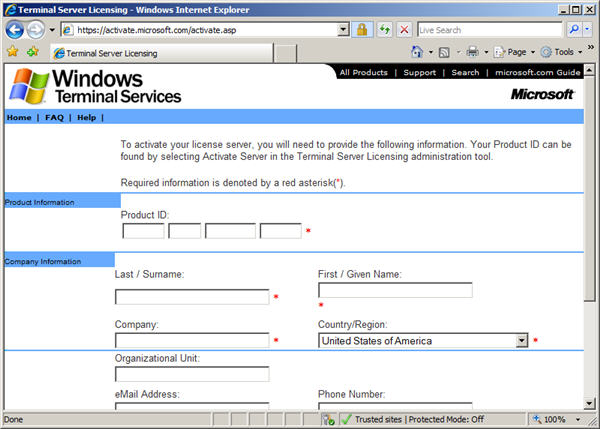The width and height of the screenshot is (600, 429).
Task: Click the First / Given Name field
Action: coord(395,290)
